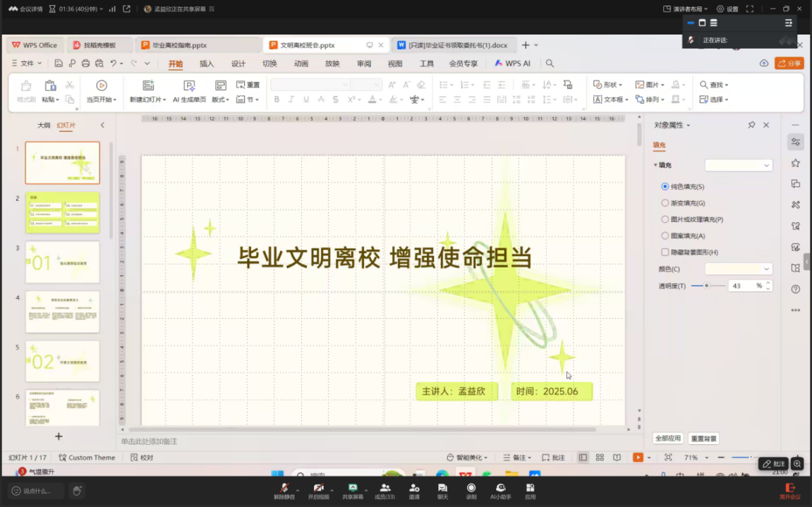Click the AI 生成单页 icon
This screenshot has width=812, height=507.
tap(189, 85)
